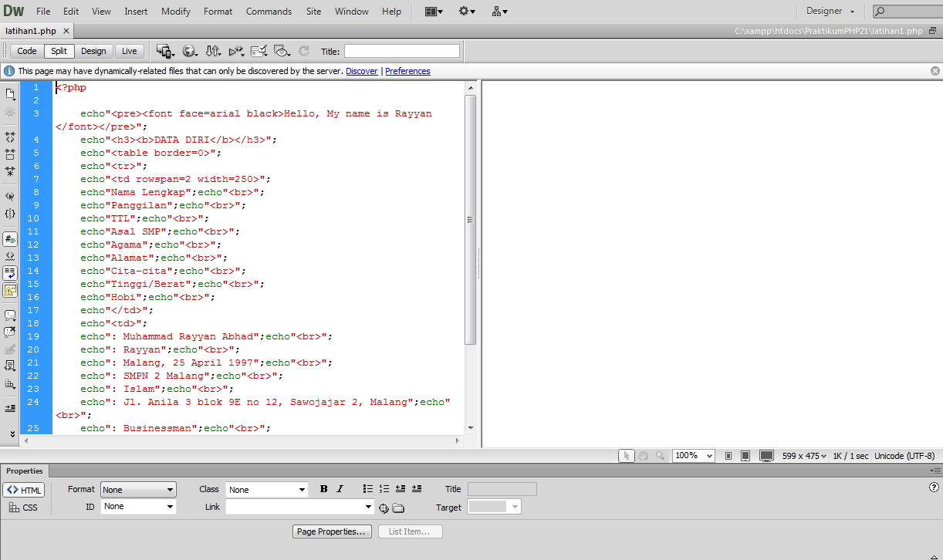Open the Insert menu

click(x=136, y=12)
